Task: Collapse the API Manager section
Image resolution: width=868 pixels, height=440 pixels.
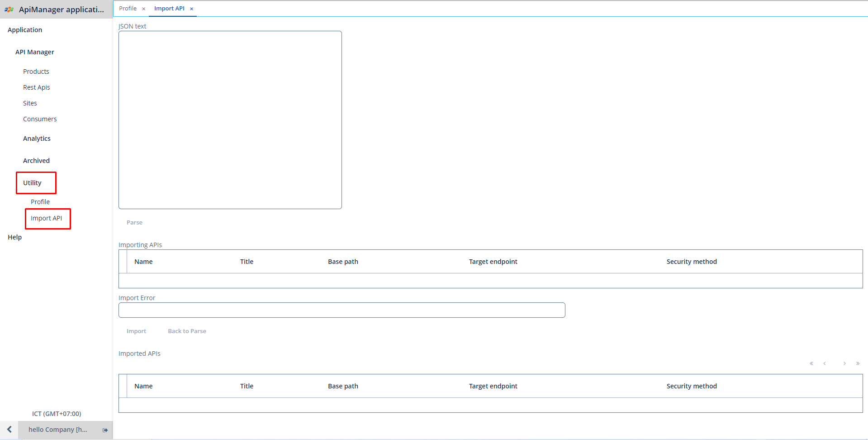Action: tap(35, 52)
